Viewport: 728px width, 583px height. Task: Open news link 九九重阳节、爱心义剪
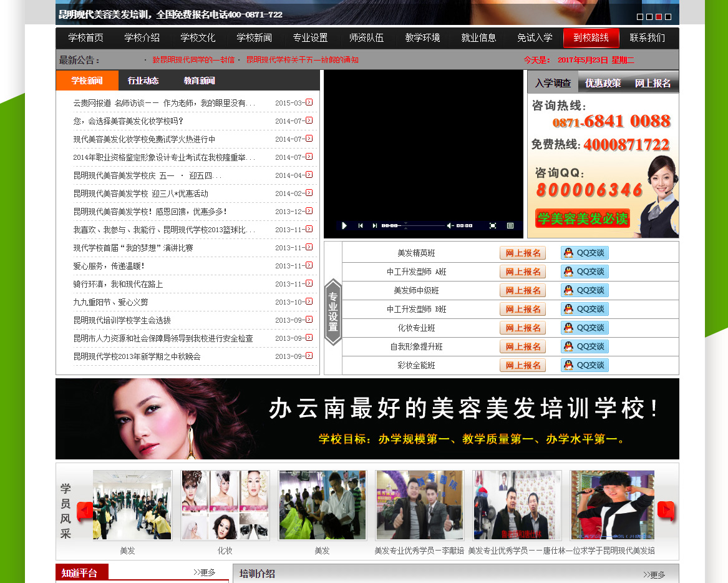111,302
